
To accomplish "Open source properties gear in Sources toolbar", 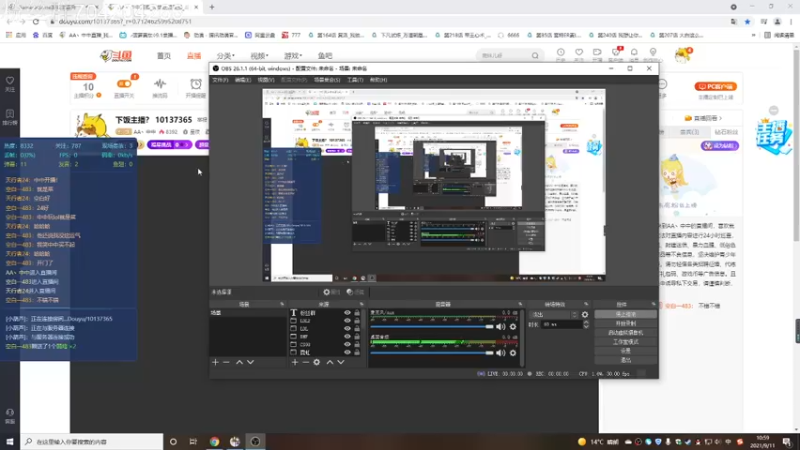I will pyautogui.click(x=317, y=362).
